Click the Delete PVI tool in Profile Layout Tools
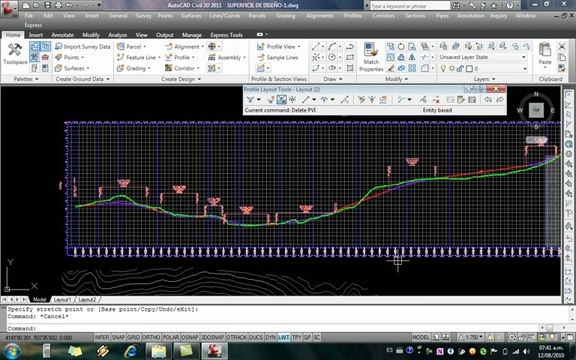This screenshot has width=576, height=360. coord(281,100)
